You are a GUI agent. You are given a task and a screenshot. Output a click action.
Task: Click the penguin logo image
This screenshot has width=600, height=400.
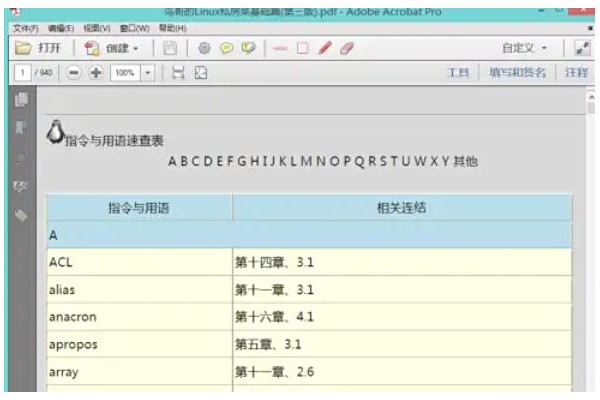pos(55,132)
